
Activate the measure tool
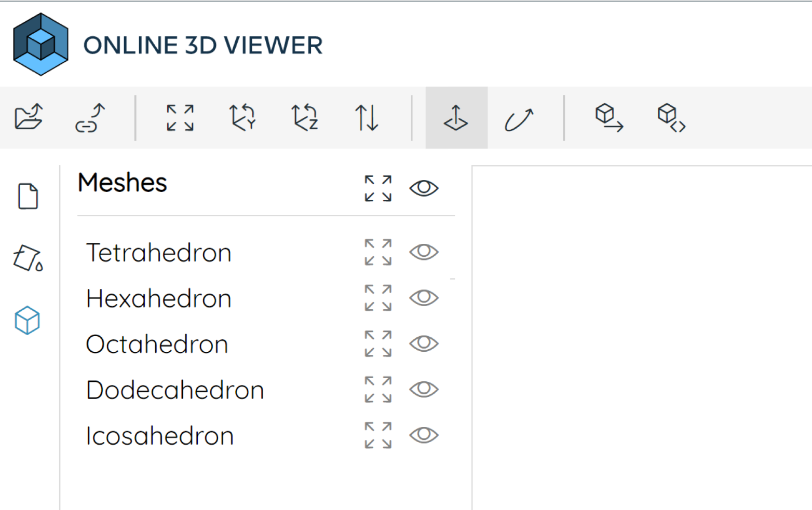[456, 118]
